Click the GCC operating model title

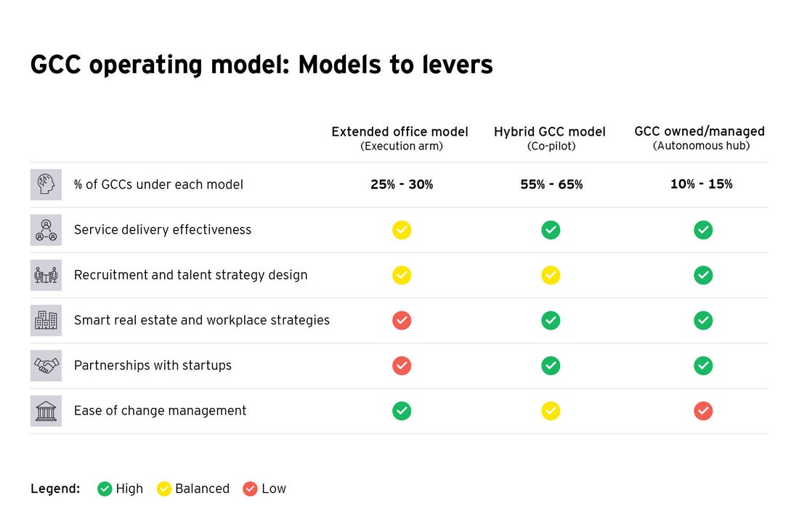coord(261,65)
